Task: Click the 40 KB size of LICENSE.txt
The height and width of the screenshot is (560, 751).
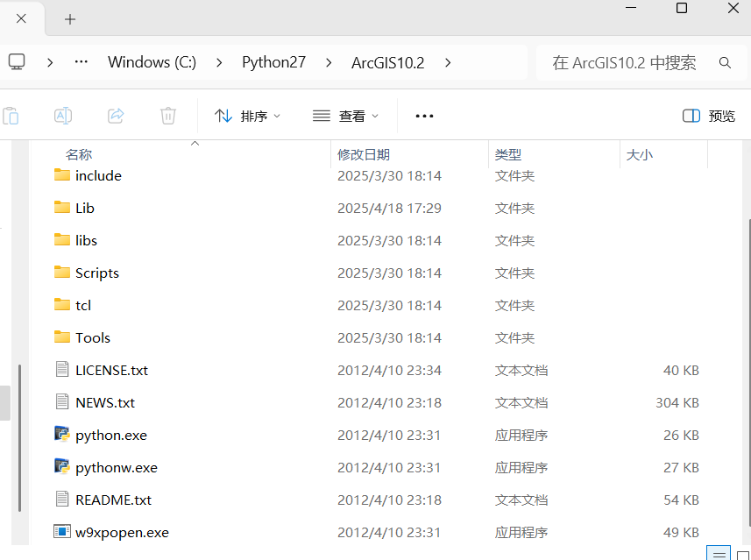Action: pyautogui.click(x=681, y=371)
